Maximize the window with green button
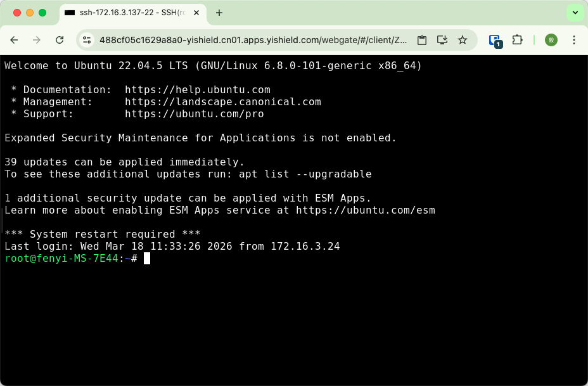 click(x=42, y=13)
